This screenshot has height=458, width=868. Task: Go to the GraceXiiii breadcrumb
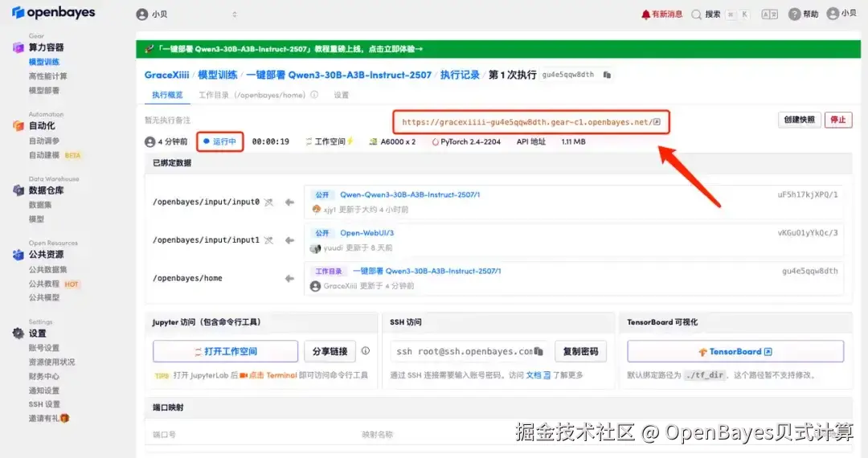(x=166, y=75)
